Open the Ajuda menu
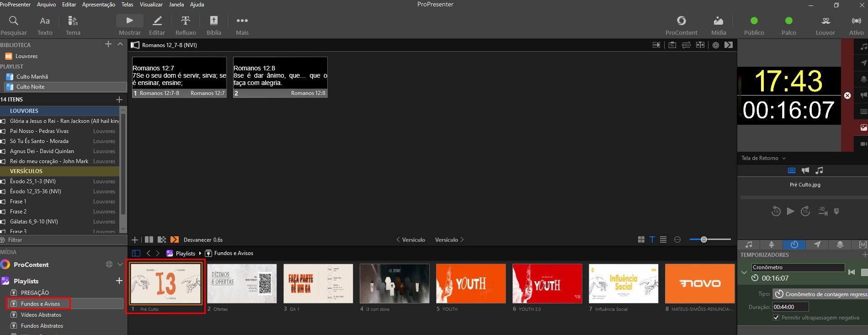This screenshot has width=868, height=335. [x=197, y=5]
